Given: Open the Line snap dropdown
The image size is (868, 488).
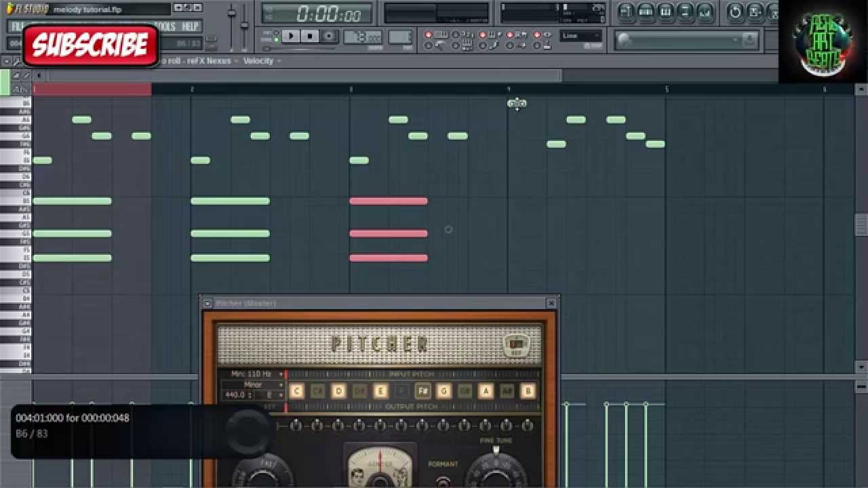Looking at the screenshot, I should click(x=581, y=36).
